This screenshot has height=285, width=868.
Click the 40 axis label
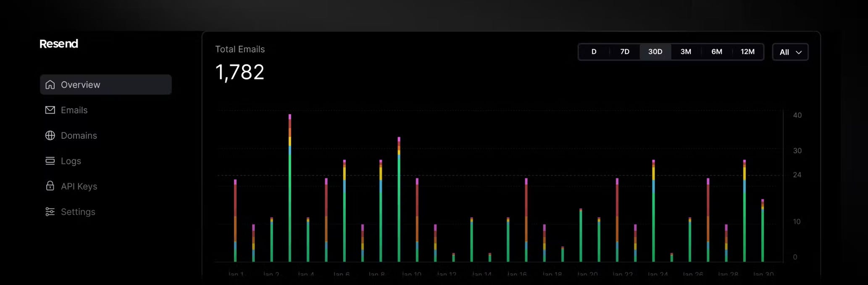click(x=797, y=115)
